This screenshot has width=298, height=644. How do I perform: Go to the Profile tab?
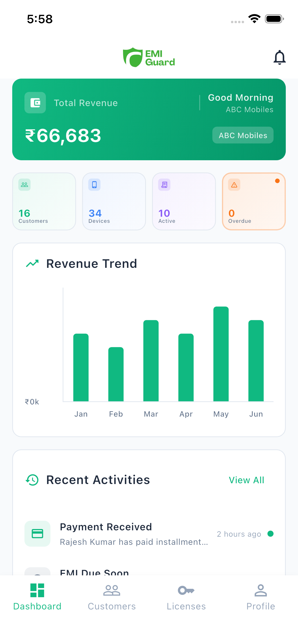pos(261,597)
